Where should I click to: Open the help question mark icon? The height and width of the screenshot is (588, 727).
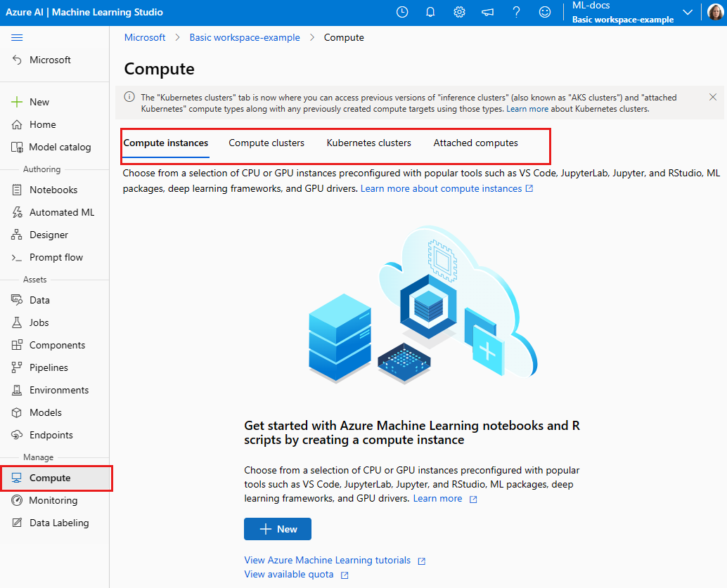point(516,12)
